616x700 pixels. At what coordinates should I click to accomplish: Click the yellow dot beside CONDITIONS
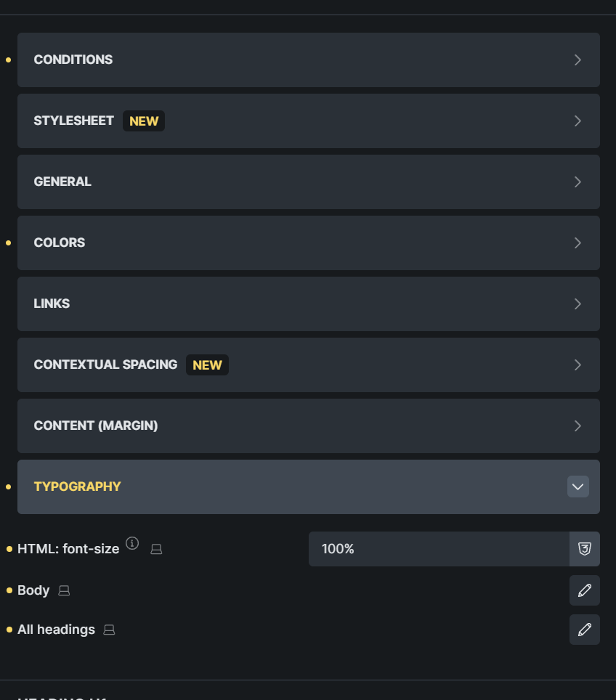point(7,60)
